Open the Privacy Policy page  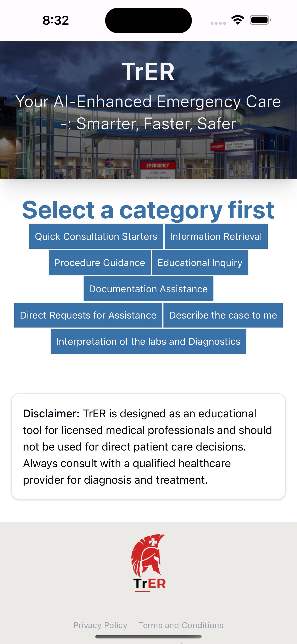[100, 625]
